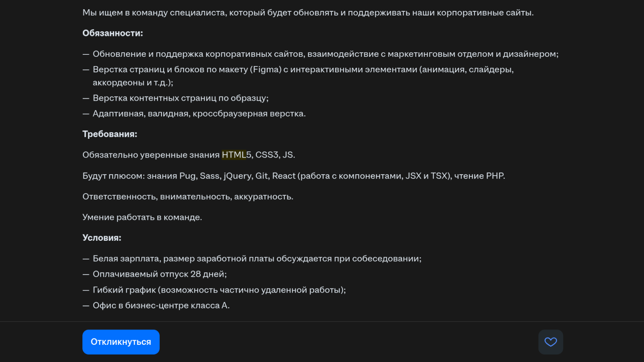Click the Умение работать в команде line
The height and width of the screenshot is (362, 644).
point(142,217)
